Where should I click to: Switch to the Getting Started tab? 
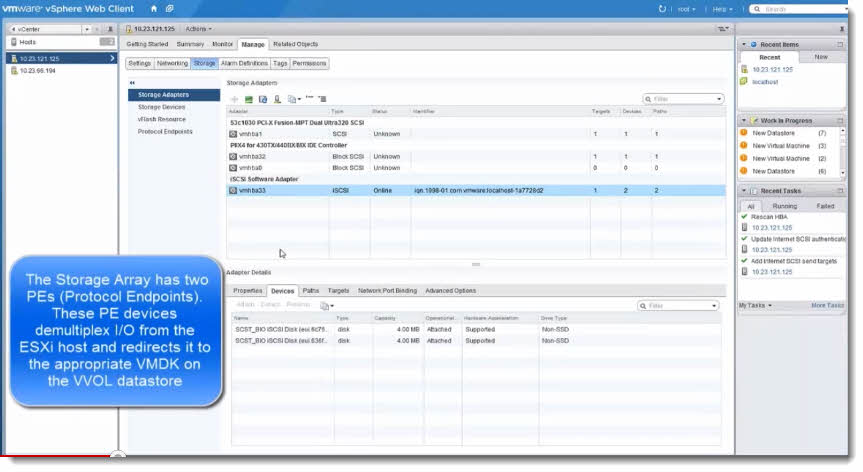pyautogui.click(x=147, y=44)
